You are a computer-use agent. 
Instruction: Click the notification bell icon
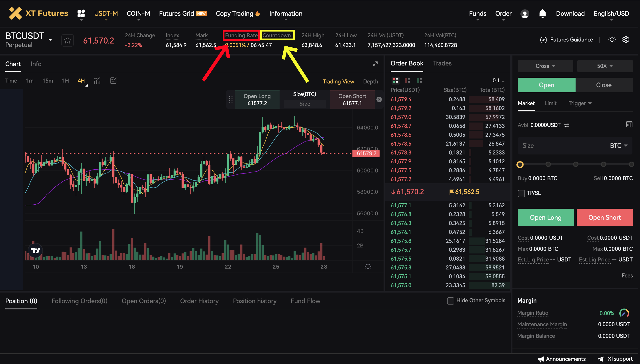tap(542, 14)
